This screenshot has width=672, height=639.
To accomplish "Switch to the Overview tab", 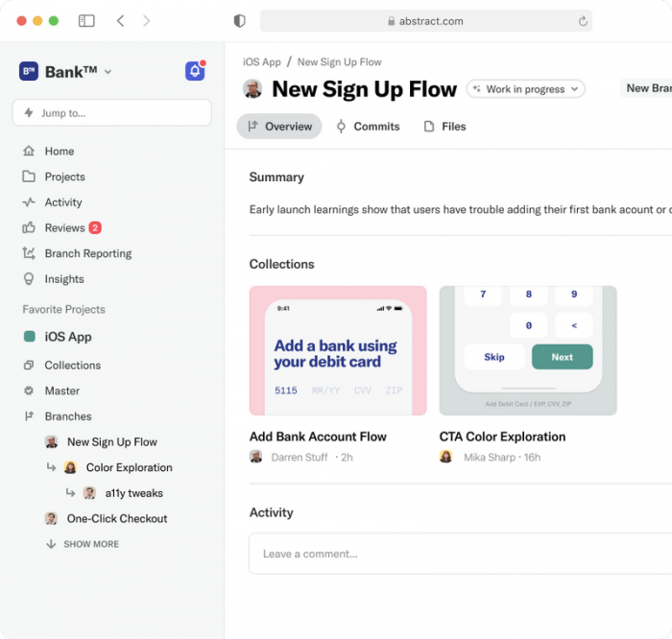I will point(279,127).
